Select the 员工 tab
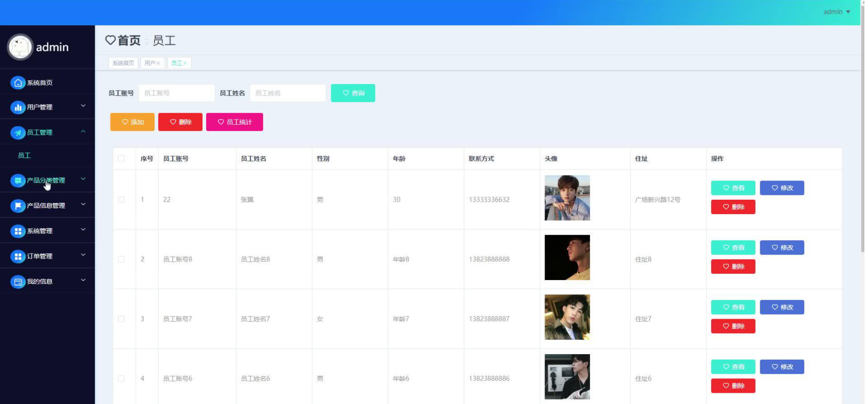The width and height of the screenshot is (868, 404). point(179,63)
